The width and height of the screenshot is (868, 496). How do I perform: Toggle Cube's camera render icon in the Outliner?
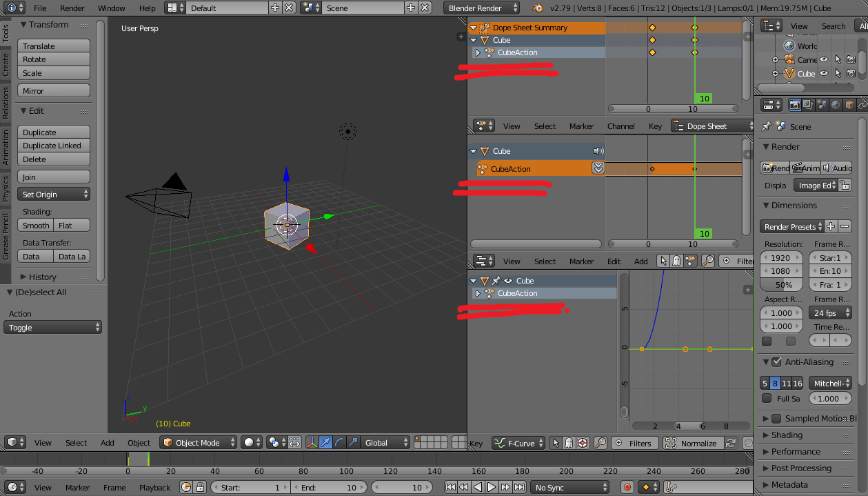pos(851,73)
